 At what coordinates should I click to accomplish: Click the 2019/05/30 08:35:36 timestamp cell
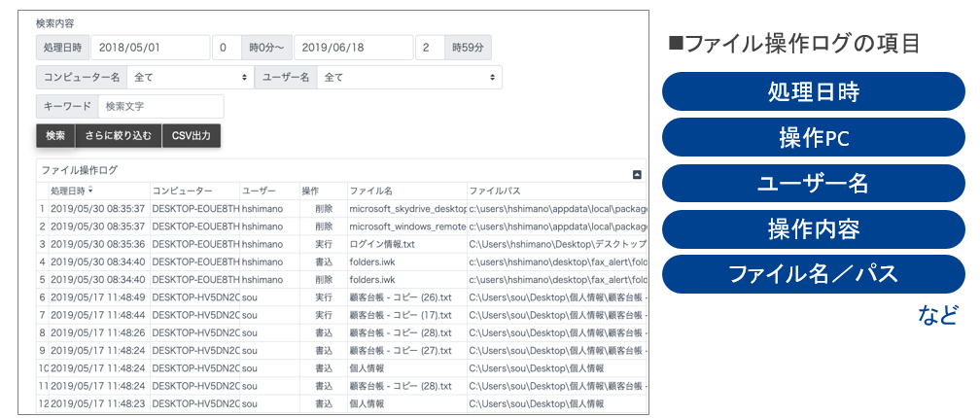99,244
